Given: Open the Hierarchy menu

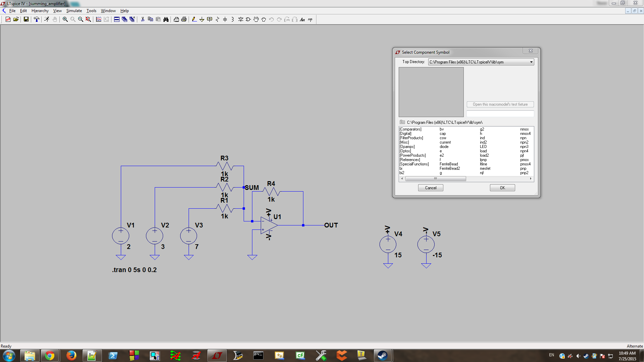Looking at the screenshot, I should [x=40, y=11].
